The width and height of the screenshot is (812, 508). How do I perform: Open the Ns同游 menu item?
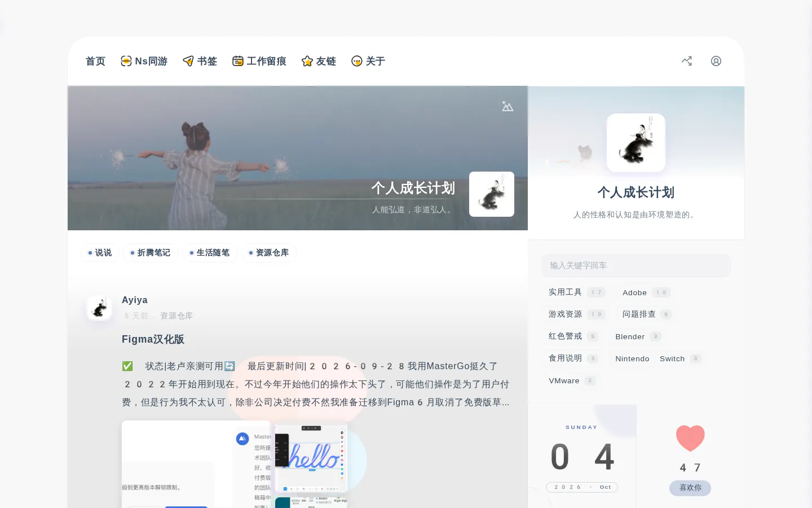coord(144,61)
